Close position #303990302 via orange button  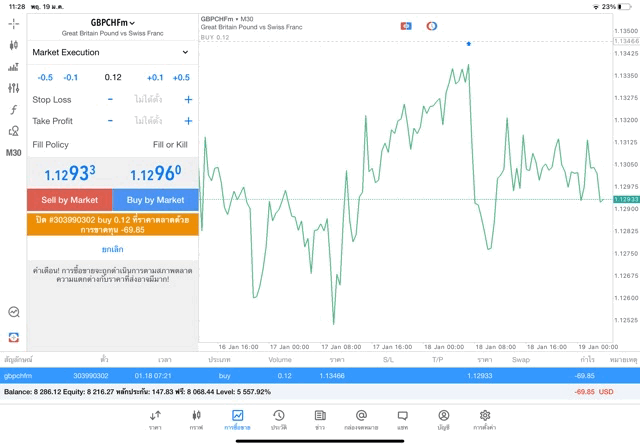[113, 225]
